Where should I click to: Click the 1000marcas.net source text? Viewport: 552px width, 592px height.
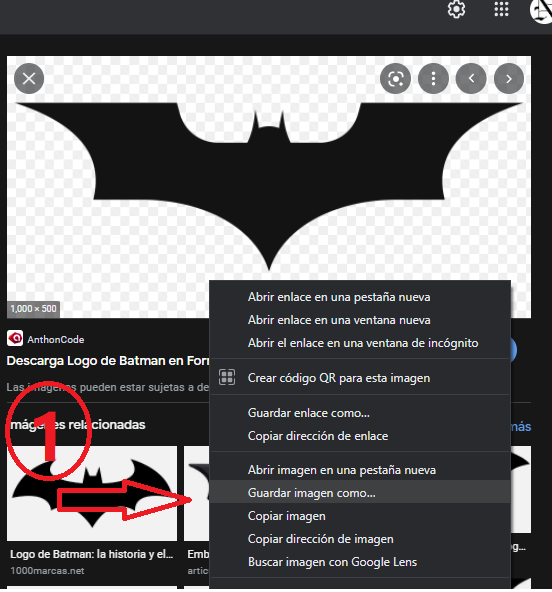[47, 571]
